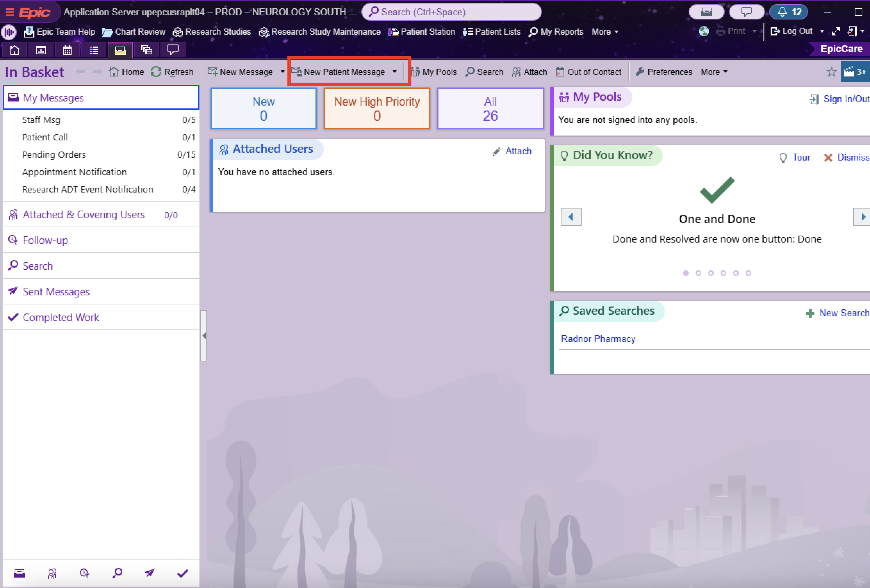Expand the New Patient Message dropdown arrow
Viewport: 870px width, 588px height.
click(395, 72)
